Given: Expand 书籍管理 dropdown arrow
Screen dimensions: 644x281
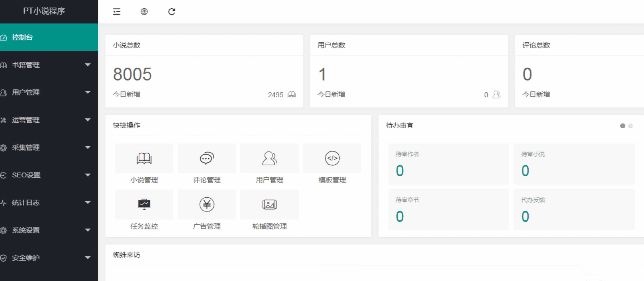Looking at the screenshot, I should point(87,65).
